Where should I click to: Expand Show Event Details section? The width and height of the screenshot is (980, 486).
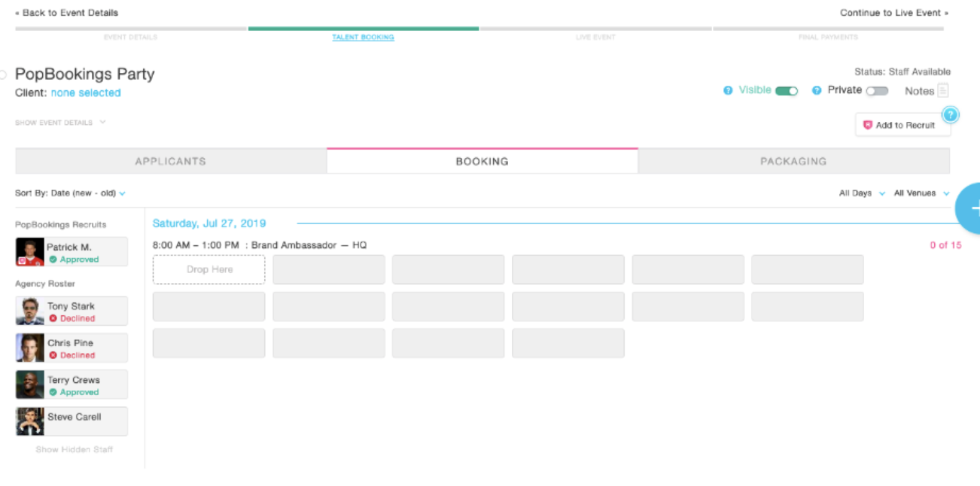60,123
